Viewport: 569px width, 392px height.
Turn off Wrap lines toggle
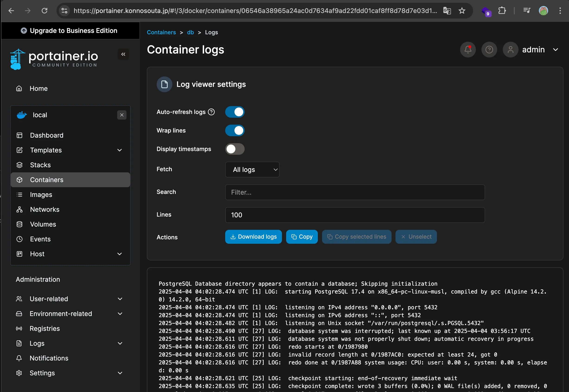(x=235, y=130)
